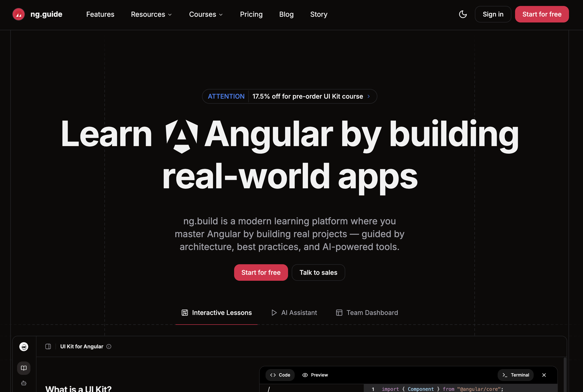
Task: Toggle dark mode with the moon icon
Action: coord(463,14)
